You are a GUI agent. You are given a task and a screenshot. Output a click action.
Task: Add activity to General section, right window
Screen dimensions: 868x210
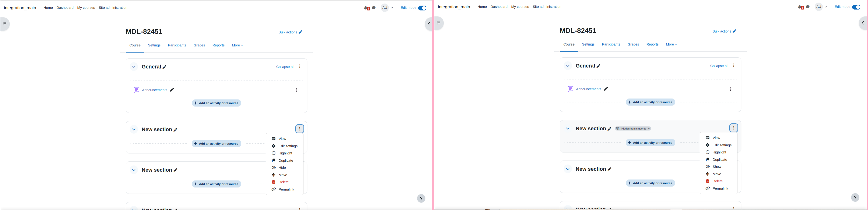650,102
